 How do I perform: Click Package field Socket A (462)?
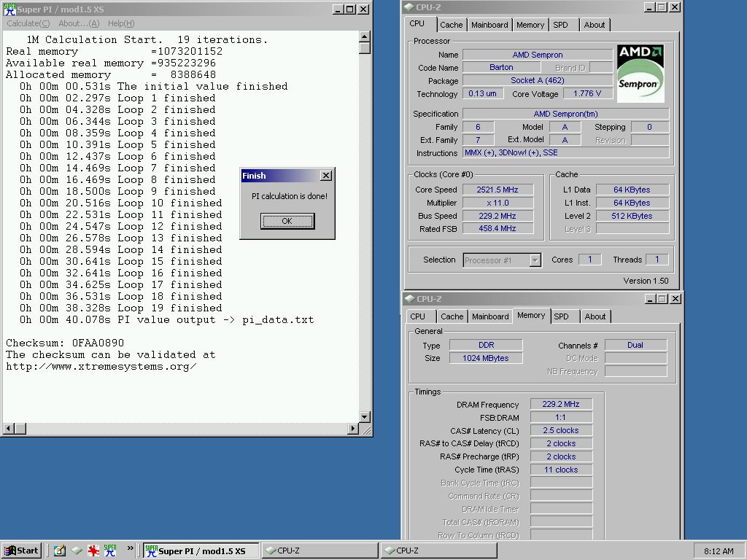pos(538,80)
